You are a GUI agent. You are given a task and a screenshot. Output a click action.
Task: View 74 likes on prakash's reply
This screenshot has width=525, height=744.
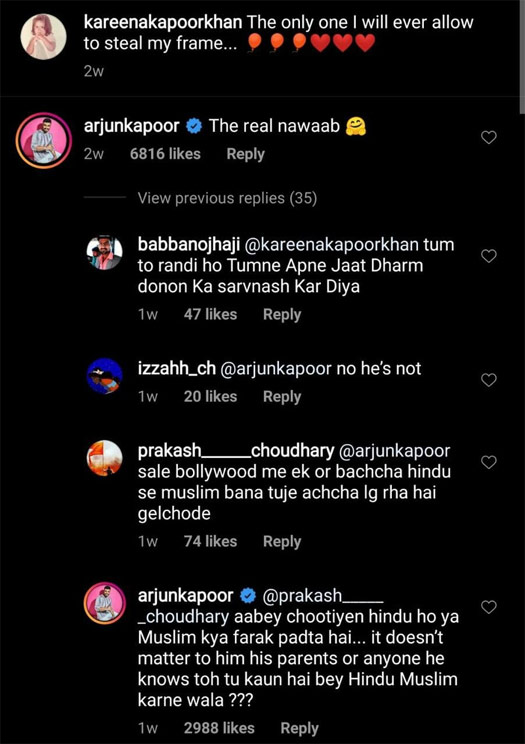pos(210,541)
